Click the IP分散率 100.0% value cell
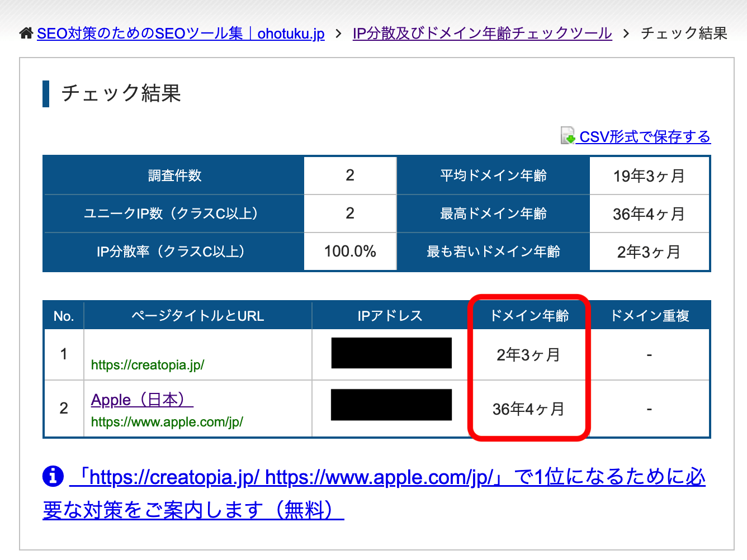This screenshot has width=747, height=560. pos(349,251)
